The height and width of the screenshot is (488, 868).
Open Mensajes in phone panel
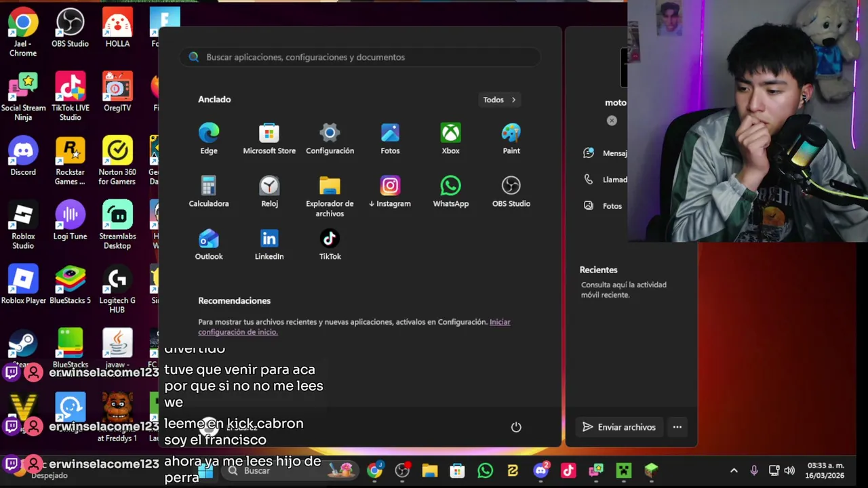coord(605,153)
